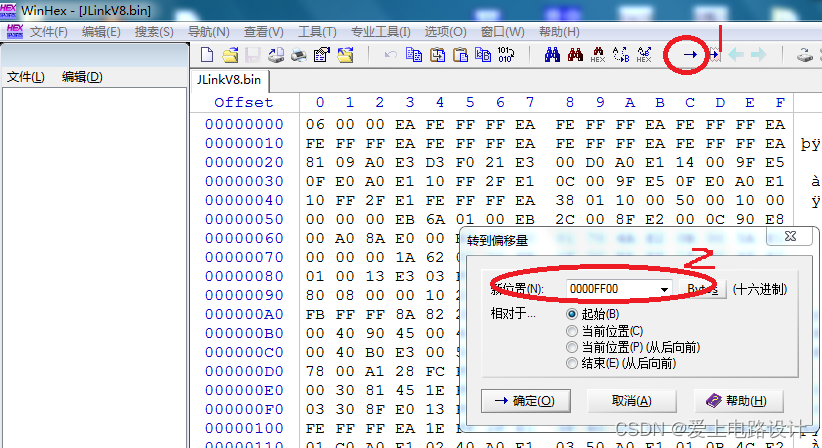Open the 文件(F) menu

click(x=49, y=32)
